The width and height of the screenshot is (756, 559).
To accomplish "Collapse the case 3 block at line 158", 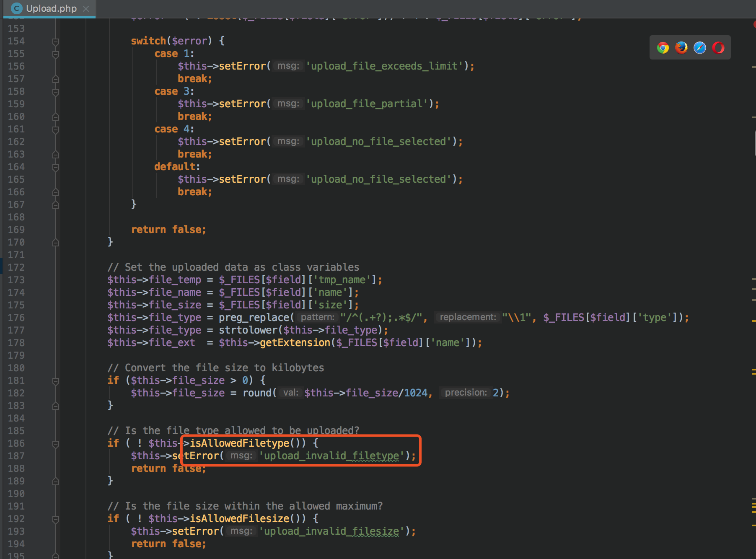I will click(x=56, y=91).
